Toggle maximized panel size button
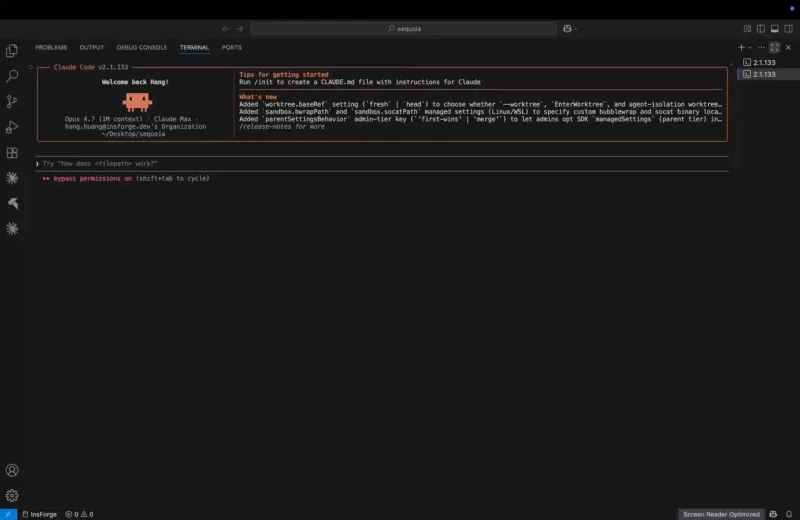 774,47
